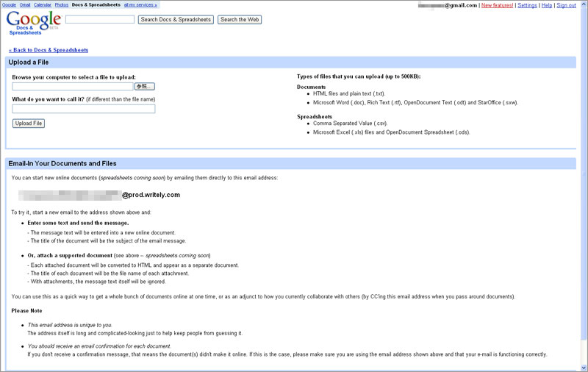Click 'This email address is unique to you' text
The image size is (588, 372).
pos(70,325)
